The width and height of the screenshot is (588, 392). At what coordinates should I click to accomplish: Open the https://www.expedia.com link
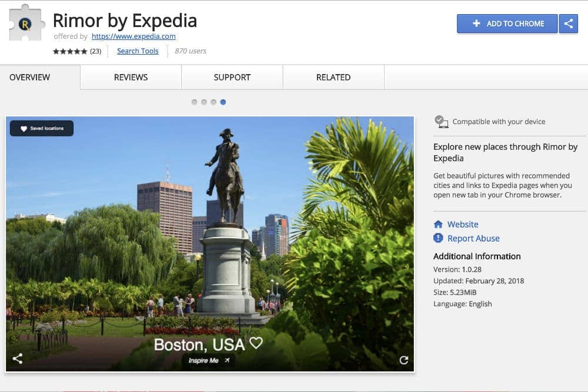133,36
